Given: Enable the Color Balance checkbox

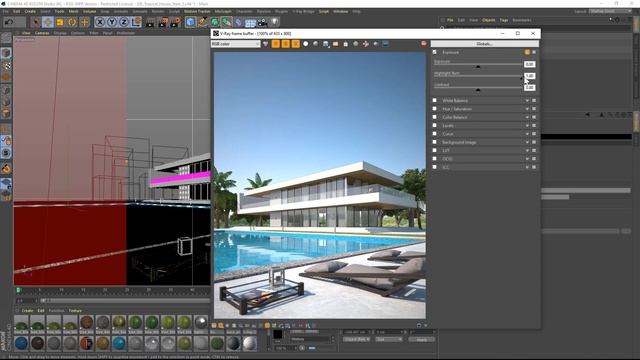Looking at the screenshot, I should tap(435, 117).
